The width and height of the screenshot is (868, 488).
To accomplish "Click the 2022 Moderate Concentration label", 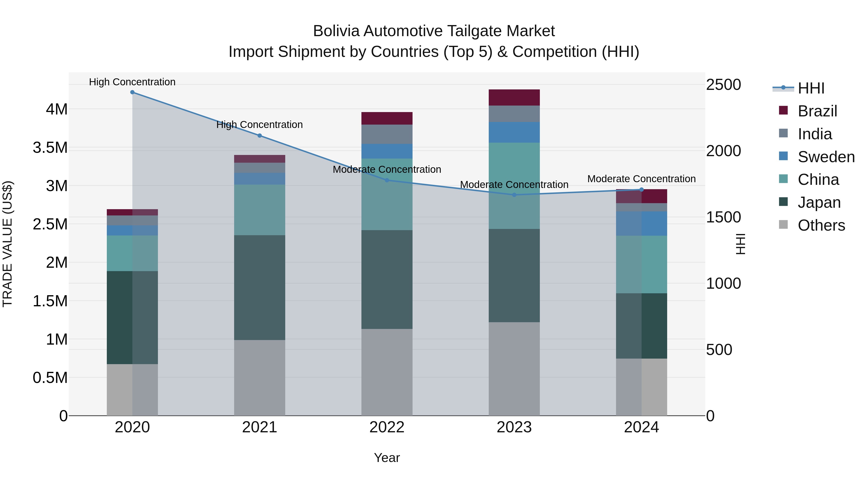I will tap(387, 169).
